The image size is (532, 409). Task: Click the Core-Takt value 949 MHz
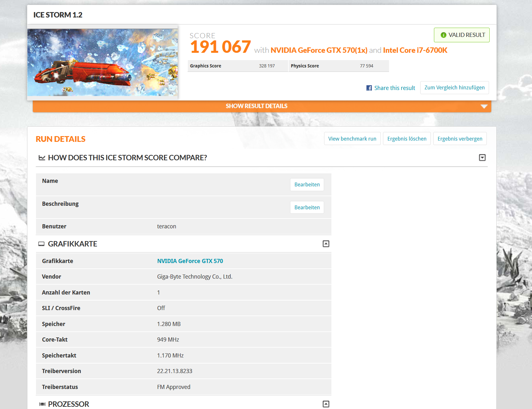pos(168,340)
